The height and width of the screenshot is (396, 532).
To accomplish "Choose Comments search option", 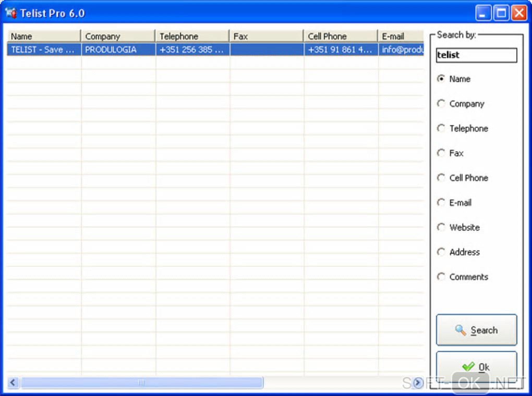I will [441, 277].
